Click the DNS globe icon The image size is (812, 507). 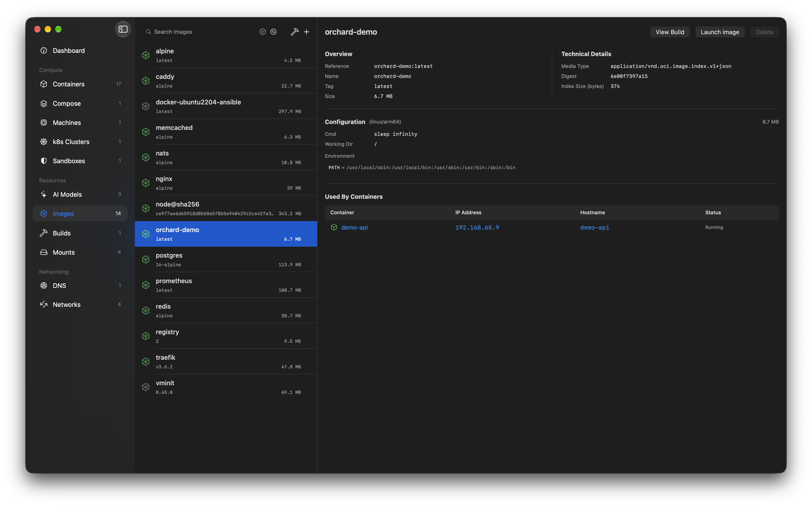click(x=44, y=286)
